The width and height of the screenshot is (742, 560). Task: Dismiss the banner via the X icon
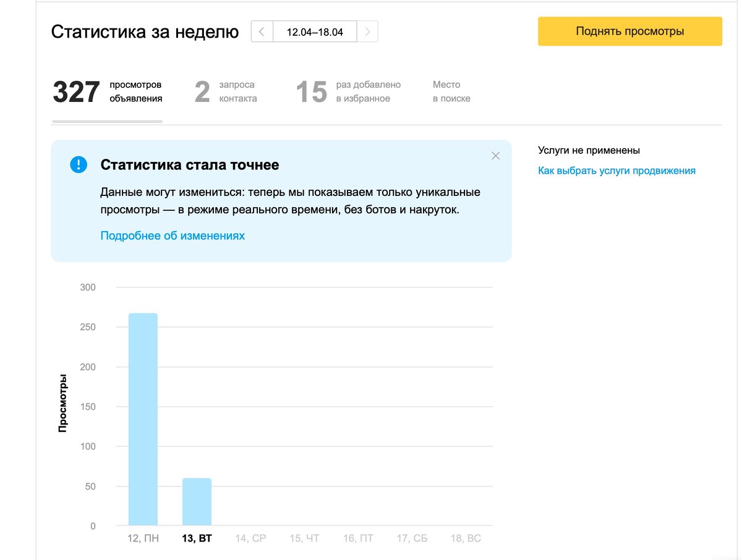pos(495,156)
